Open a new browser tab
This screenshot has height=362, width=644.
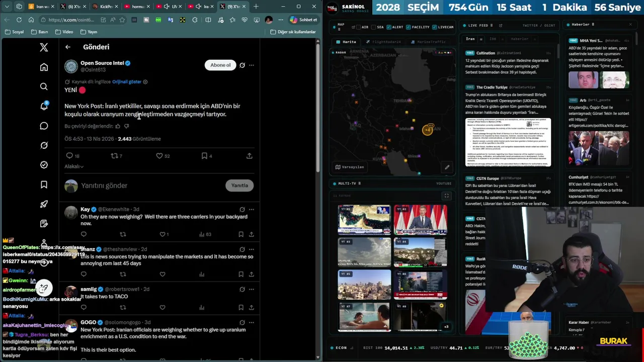256,7
